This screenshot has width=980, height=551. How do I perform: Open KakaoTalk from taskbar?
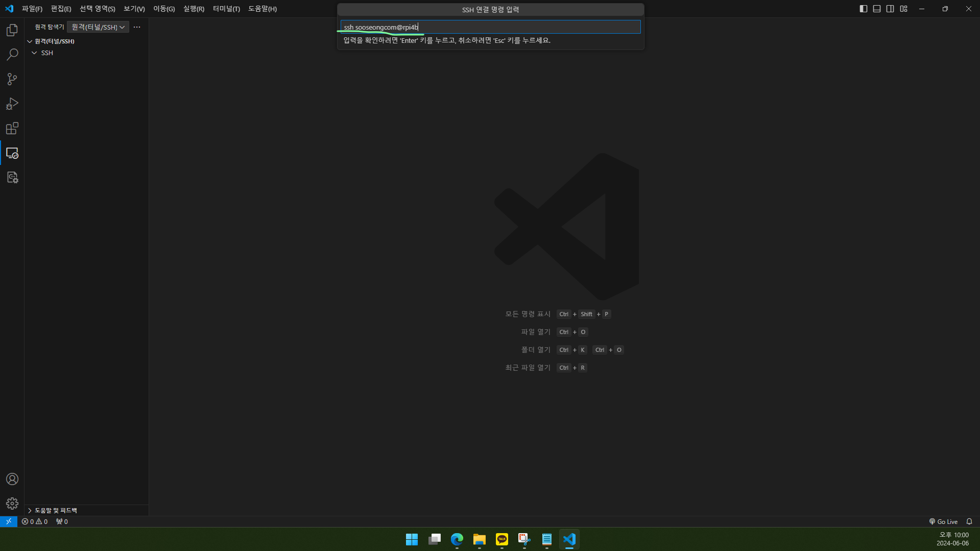tap(502, 539)
